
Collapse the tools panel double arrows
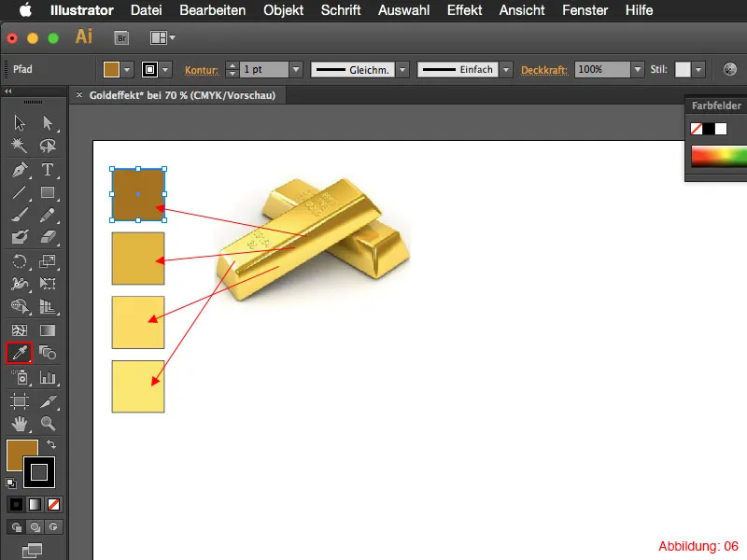click(x=8, y=91)
